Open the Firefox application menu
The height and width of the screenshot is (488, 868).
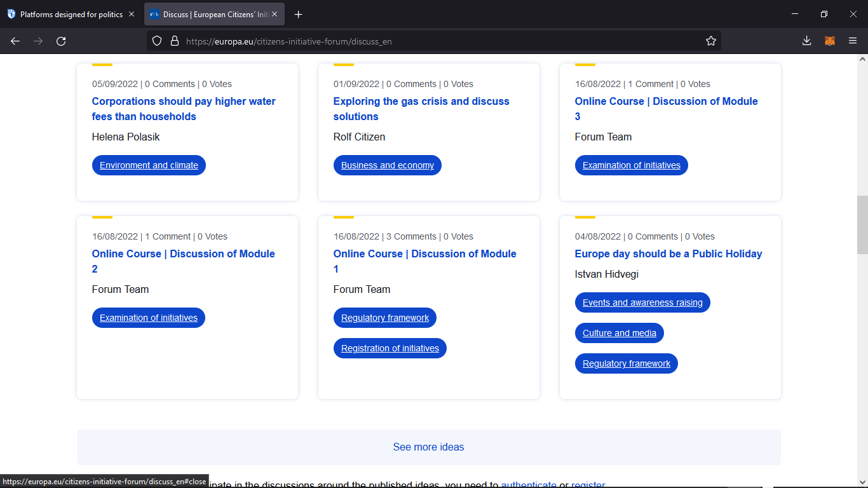(853, 41)
